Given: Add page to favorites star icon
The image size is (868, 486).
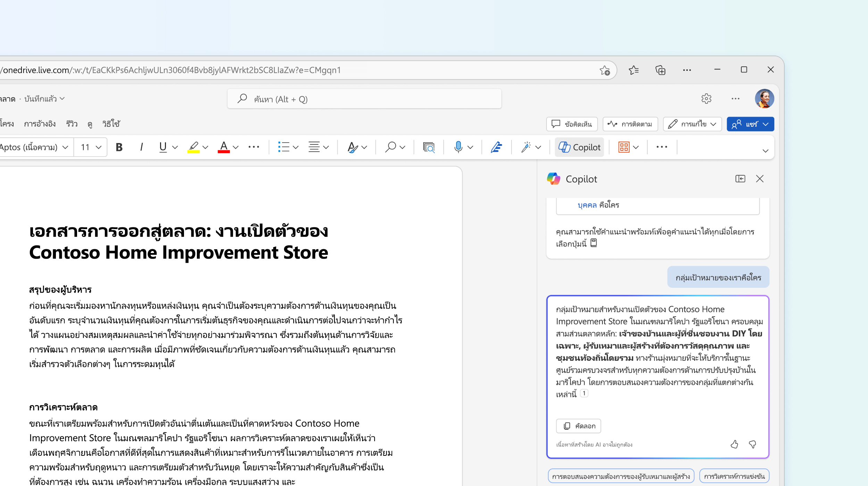Looking at the screenshot, I should click(x=605, y=70).
